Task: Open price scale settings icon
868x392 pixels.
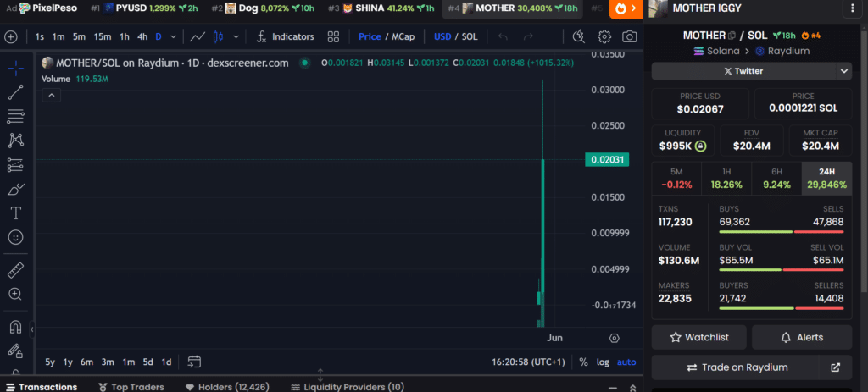Action: pyautogui.click(x=614, y=338)
